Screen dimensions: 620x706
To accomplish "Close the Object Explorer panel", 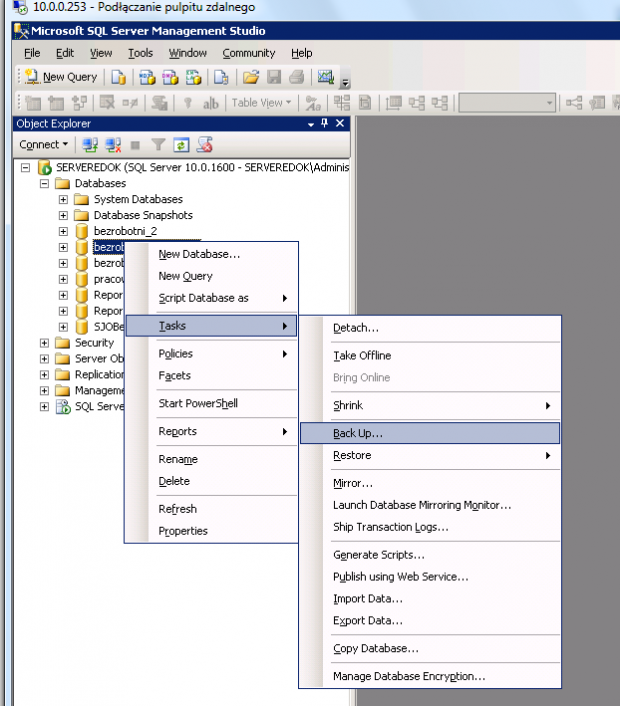I will pyautogui.click(x=340, y=123).
